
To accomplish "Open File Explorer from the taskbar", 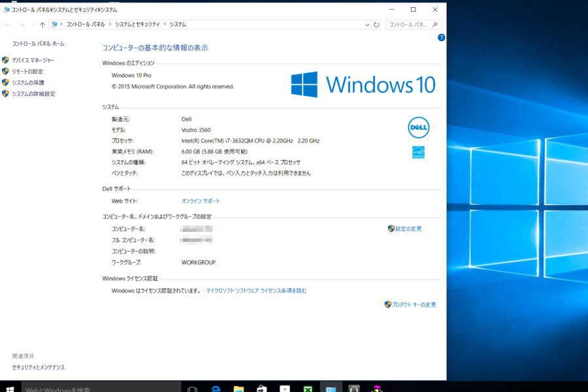I will (239, 389).
